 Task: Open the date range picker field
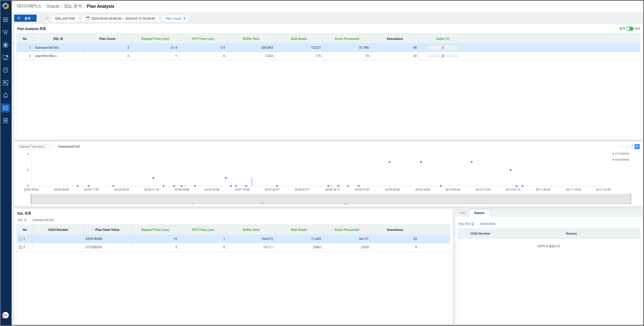[121, 18]
